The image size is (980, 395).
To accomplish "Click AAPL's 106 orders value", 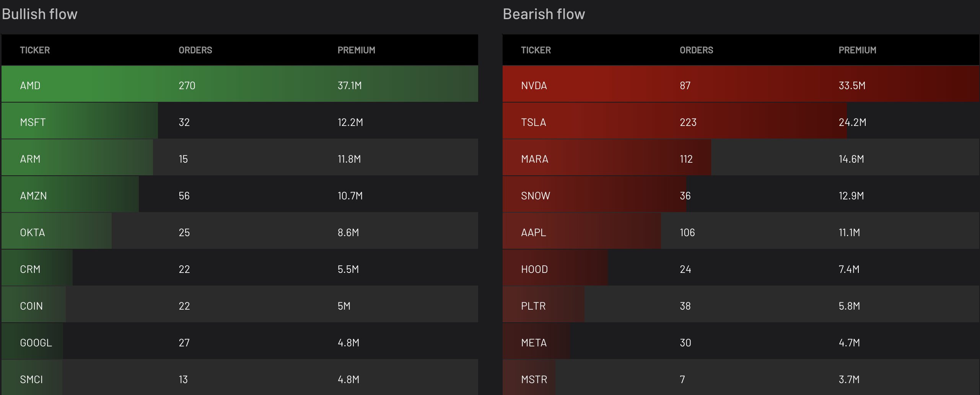I will (687, 232).
